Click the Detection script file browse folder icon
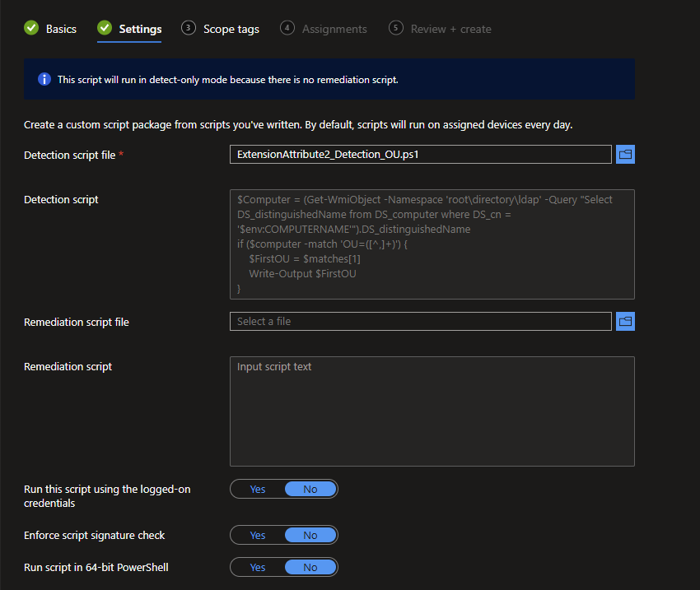This screenshot has height=590, width=700. (625, 155)
